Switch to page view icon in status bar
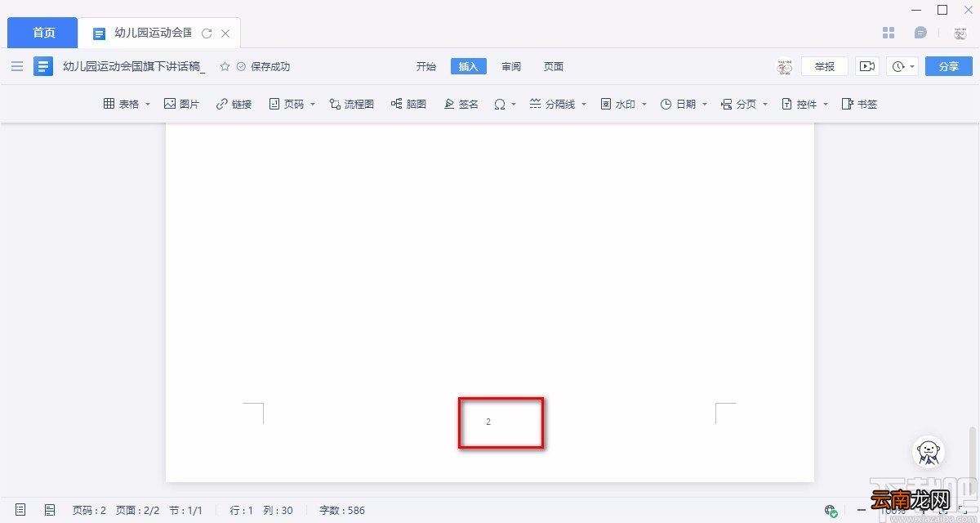The image size is (980, 523). tap(20, 510)
